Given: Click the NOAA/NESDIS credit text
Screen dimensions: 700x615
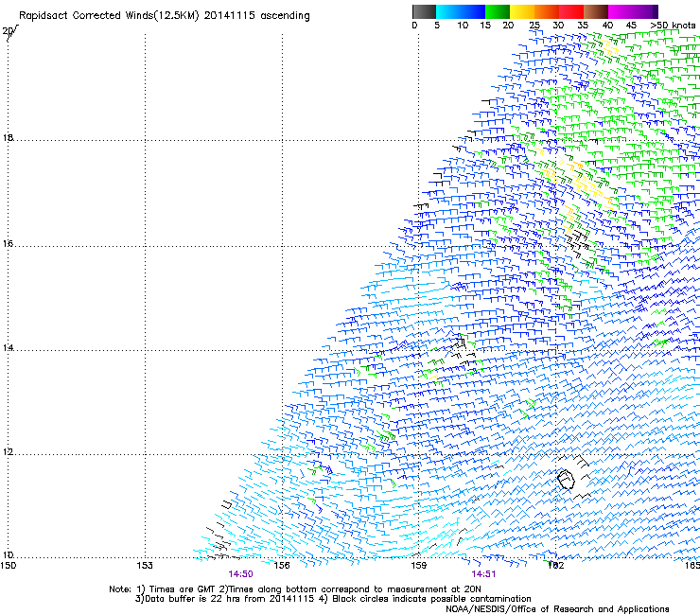Looking at the screenshot, I should click(x=557, y=609).
